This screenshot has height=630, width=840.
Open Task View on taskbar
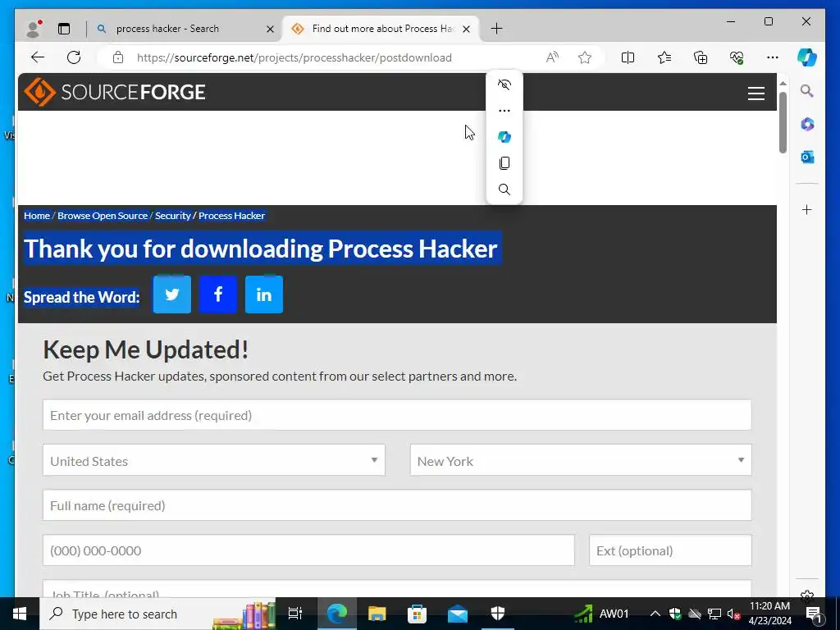pyautogui.click(x=295, y=614)
